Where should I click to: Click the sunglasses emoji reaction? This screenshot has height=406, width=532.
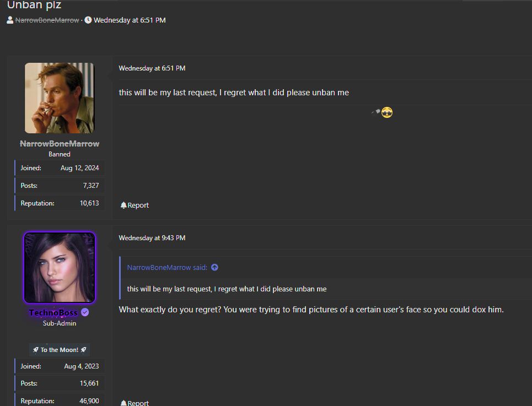[387, 113]
